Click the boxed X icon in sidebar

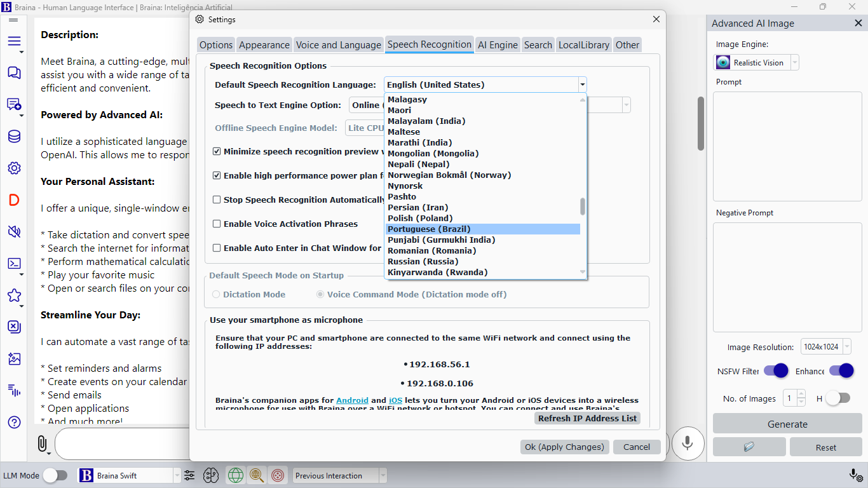point(14,327)
